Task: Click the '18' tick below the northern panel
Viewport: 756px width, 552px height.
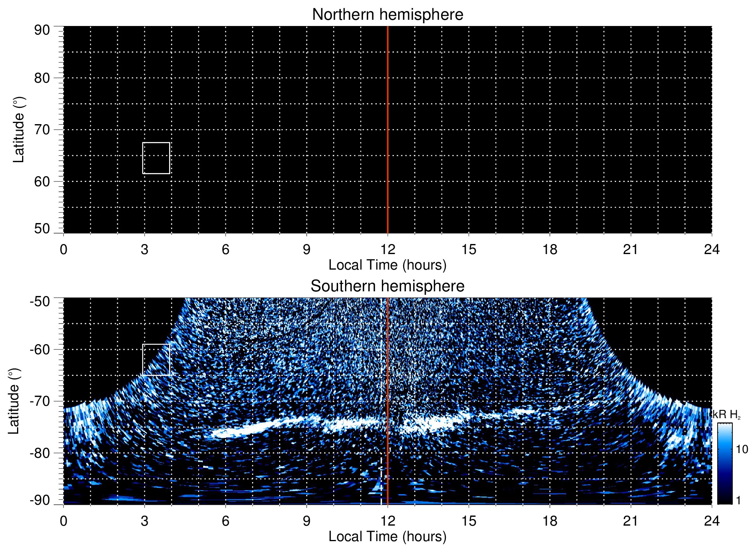Action: (549, 249)
